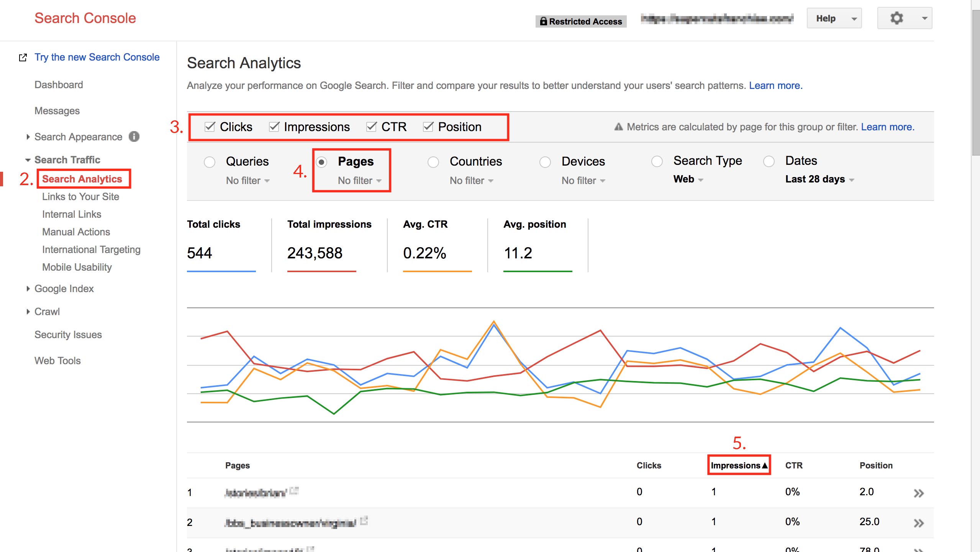Open the Last 28 days dropdown

point(820,179)
